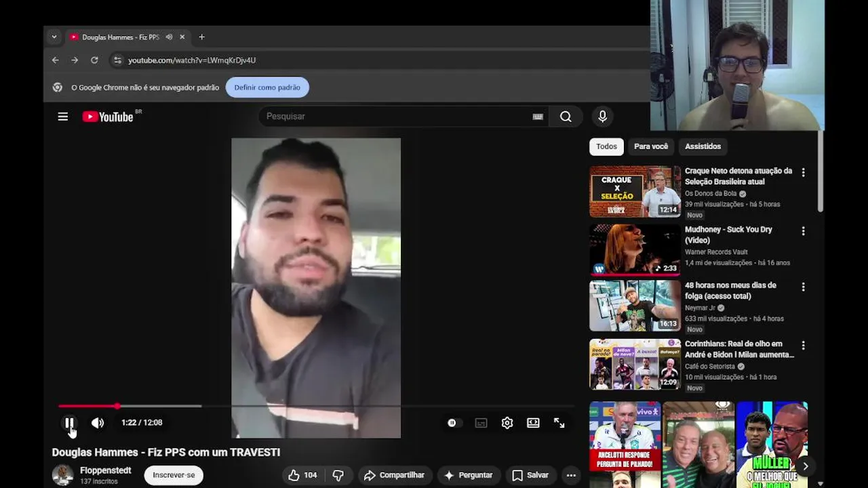Image resolution: width=868 pixels, height=488 pixels.
Task: Click the magnifier search button
Action: [x=566, y=117]
